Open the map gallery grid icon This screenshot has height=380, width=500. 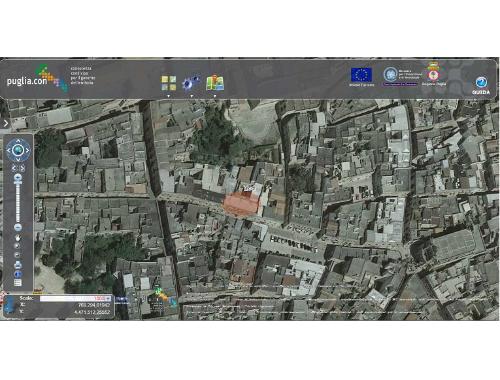(169, 83)
